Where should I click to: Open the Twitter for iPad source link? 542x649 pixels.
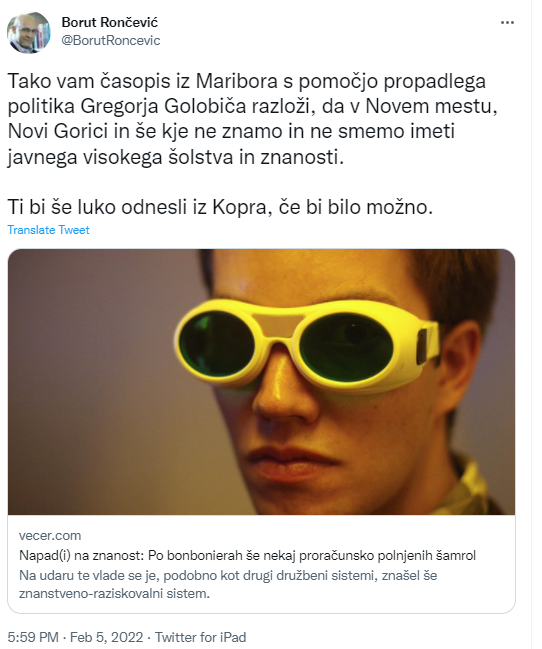200,637
